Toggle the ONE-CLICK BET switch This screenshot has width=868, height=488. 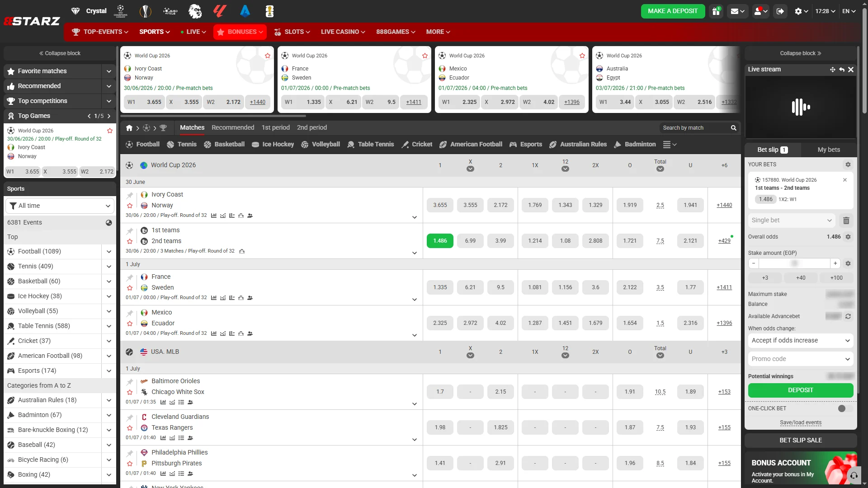[x=844, y=408]
